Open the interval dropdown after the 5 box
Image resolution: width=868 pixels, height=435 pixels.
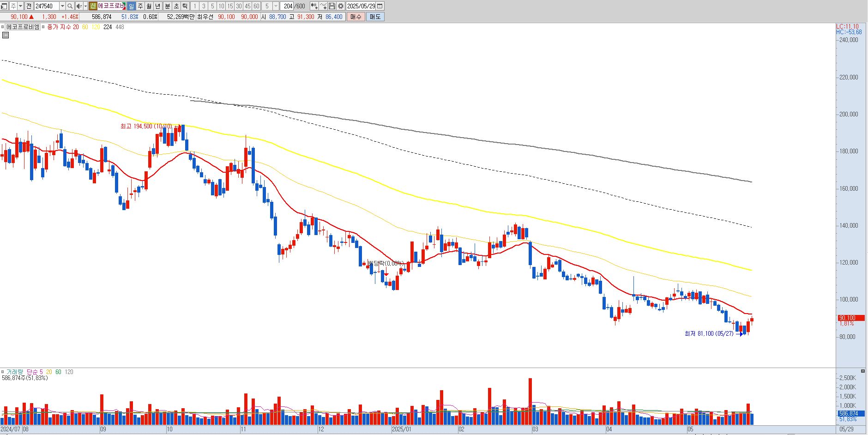pyautogui.click(x=276, y=6)
